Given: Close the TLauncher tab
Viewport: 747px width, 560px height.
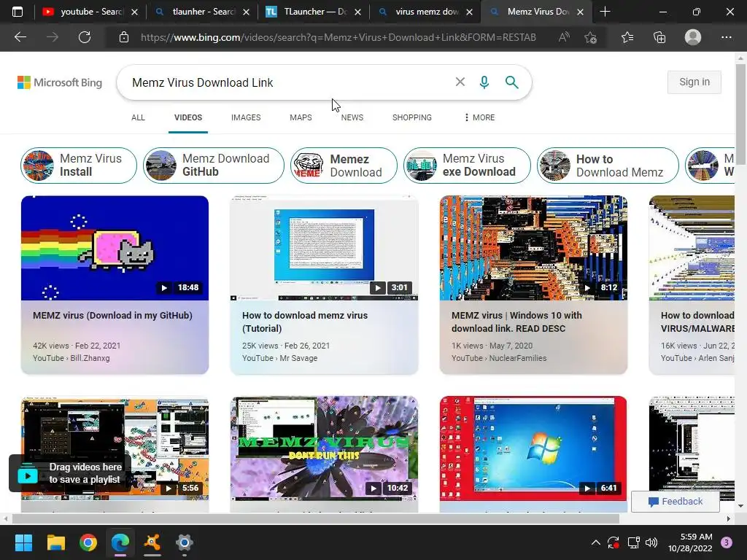Looking at the screenshot, I should coord(357,12).
